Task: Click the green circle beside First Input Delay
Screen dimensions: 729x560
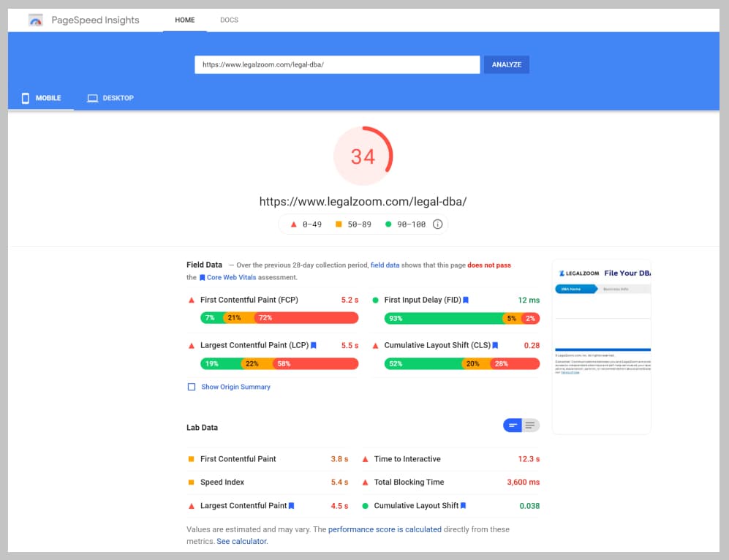Action: click(375, 300)
